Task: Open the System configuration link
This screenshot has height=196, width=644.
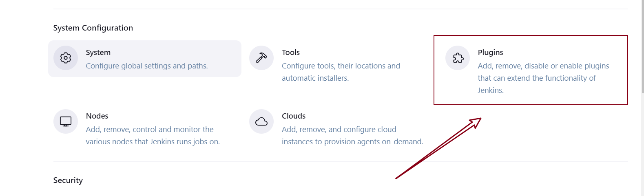Action: pyautogui.click(x=145, y=59)
